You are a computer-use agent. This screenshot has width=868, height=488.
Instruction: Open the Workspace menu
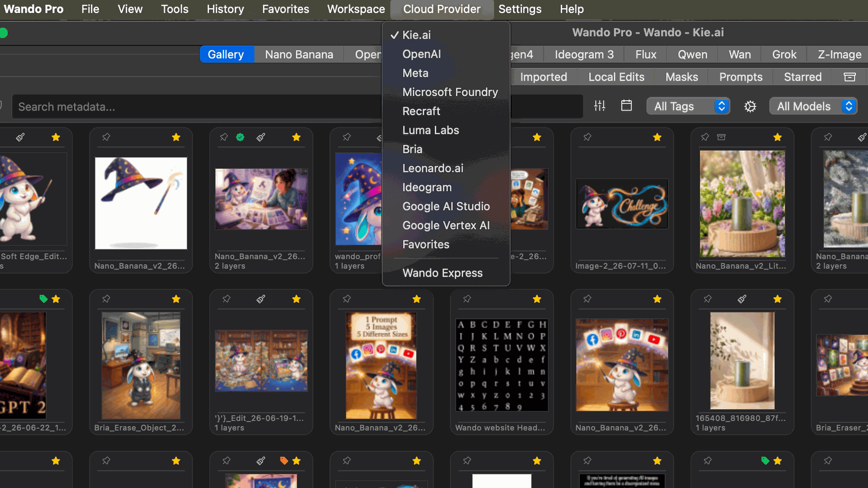356,9
